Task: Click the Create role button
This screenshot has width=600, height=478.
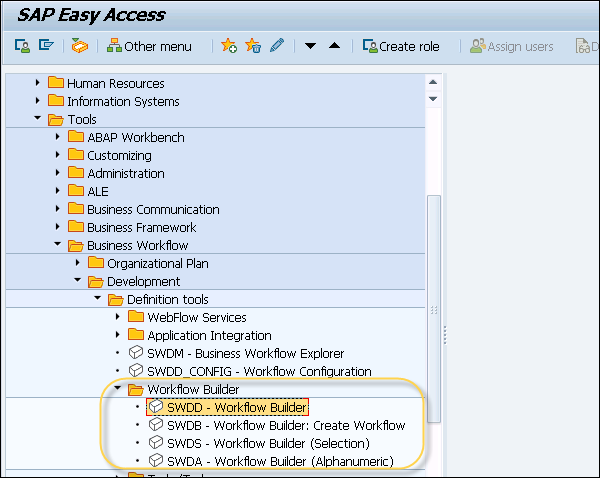Action: point(401,46)
